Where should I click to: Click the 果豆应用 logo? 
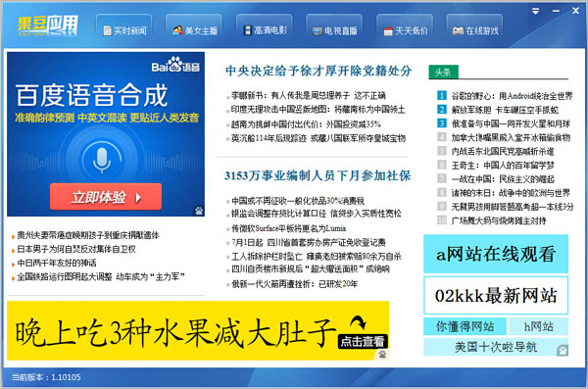click(x=48, y=25)
